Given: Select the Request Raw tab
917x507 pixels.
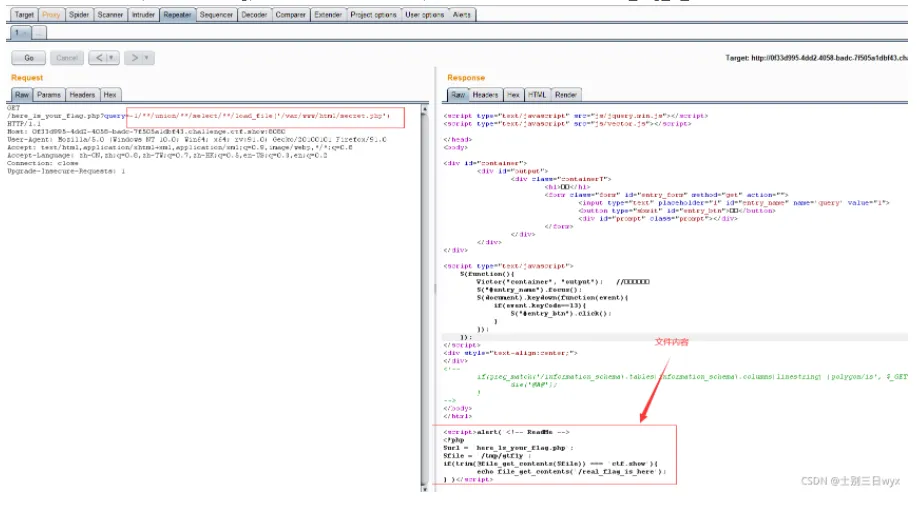Looking at the screenshot, I should point(22,95).
